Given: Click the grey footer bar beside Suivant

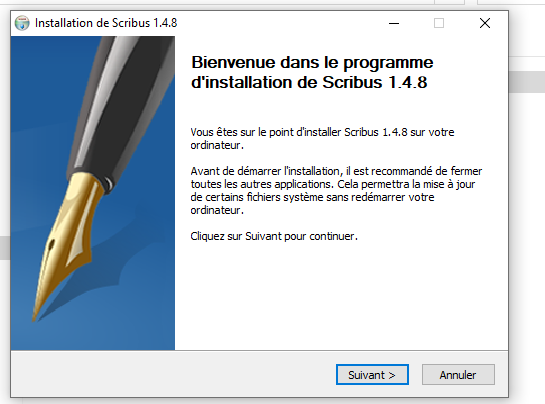Looking at the screenshot, I should tap(174, 374).
